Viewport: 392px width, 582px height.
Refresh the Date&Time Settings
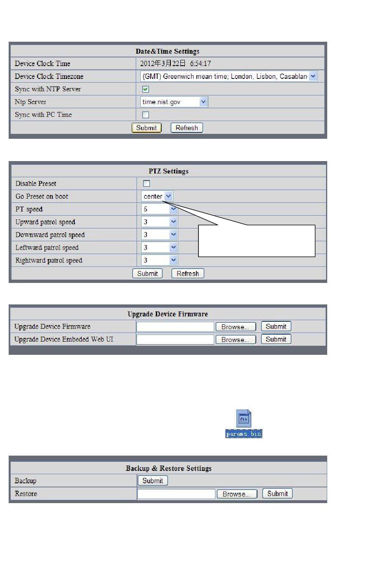[x=187, y=128]
